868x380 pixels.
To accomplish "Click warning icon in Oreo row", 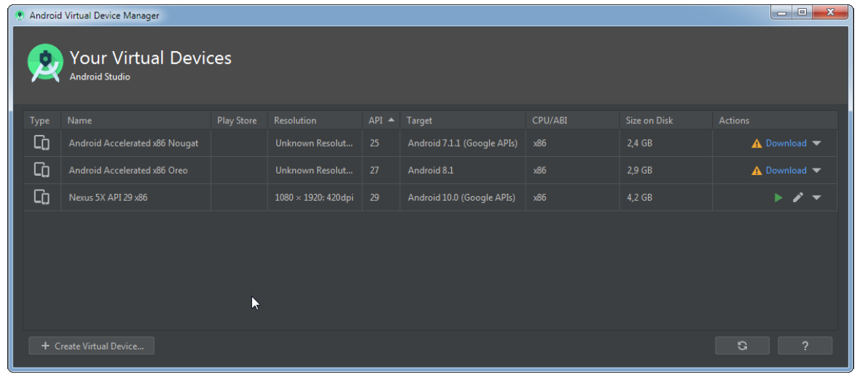I will 756,171.
